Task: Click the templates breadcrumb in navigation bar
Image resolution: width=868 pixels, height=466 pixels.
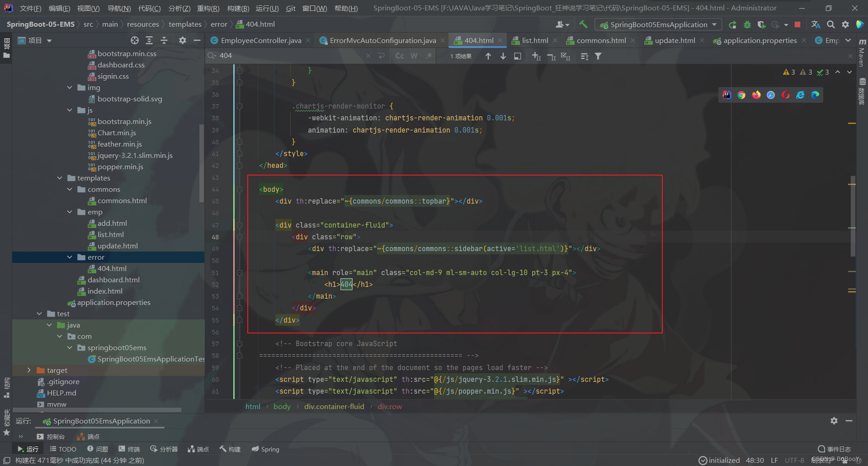Action: tap(185, 24)
